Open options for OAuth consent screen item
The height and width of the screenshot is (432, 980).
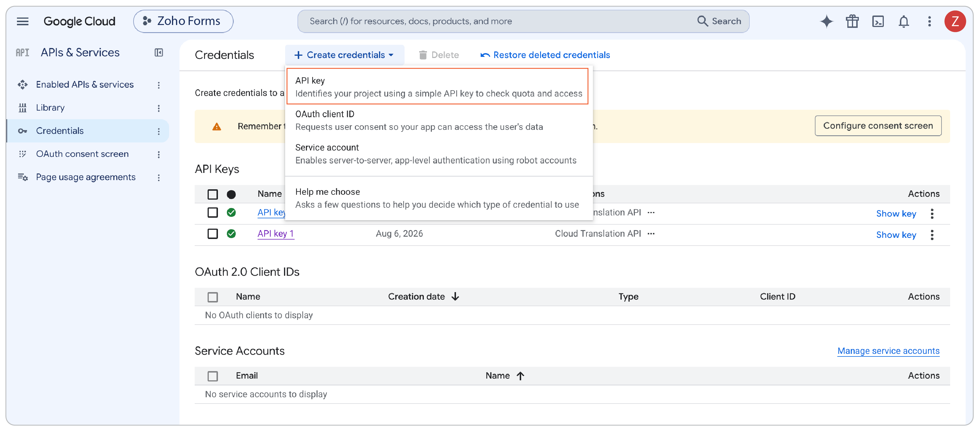(158, 155)
